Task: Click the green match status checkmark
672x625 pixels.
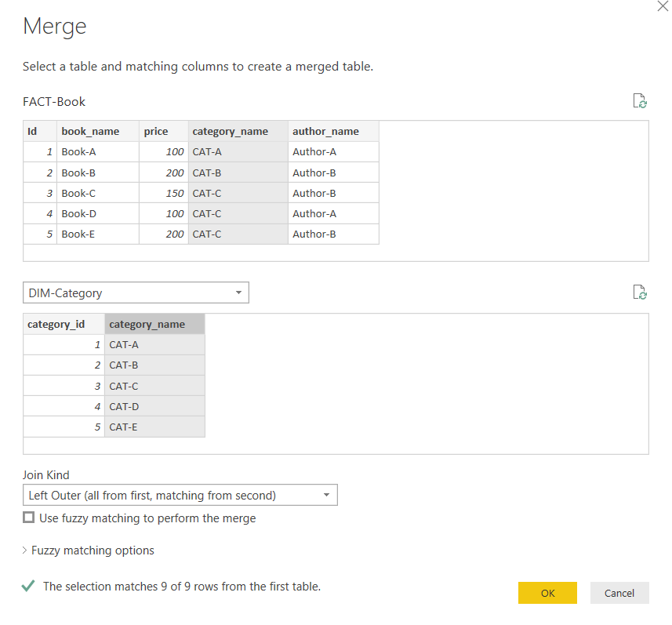Action: coord(28,586)
